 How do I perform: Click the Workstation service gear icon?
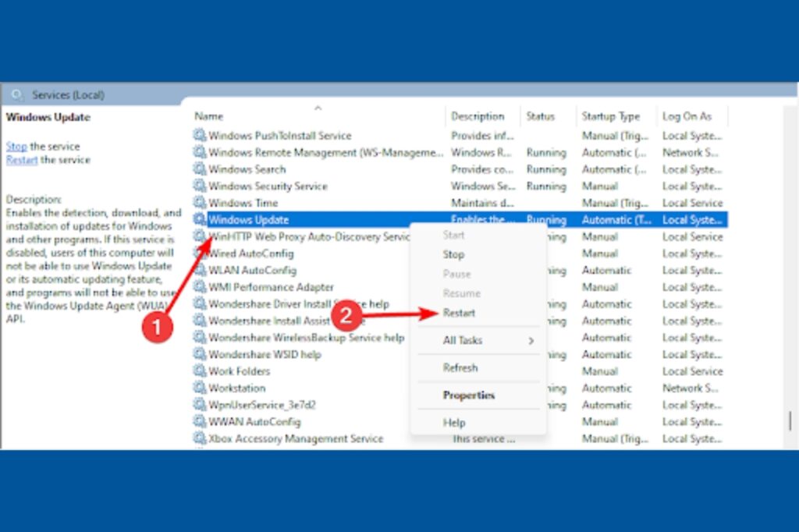(200, 388)
